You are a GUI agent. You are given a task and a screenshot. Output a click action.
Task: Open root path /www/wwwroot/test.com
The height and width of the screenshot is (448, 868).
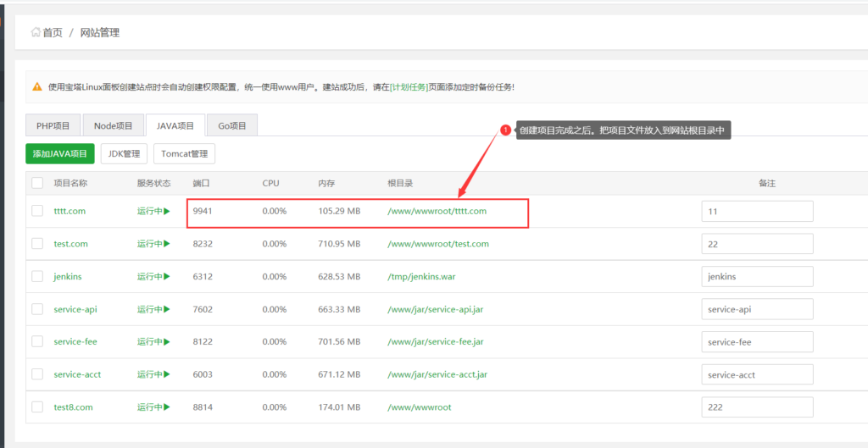point(438,244)
